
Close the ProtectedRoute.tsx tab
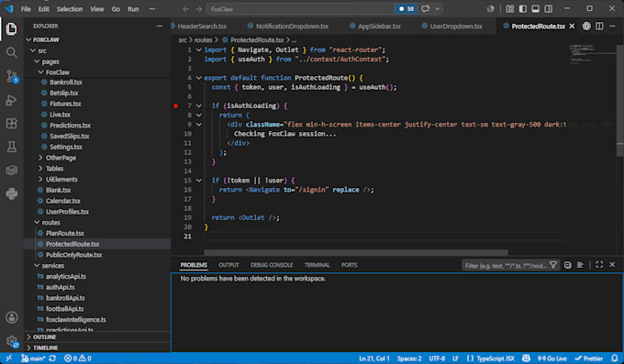coord(572,26)
